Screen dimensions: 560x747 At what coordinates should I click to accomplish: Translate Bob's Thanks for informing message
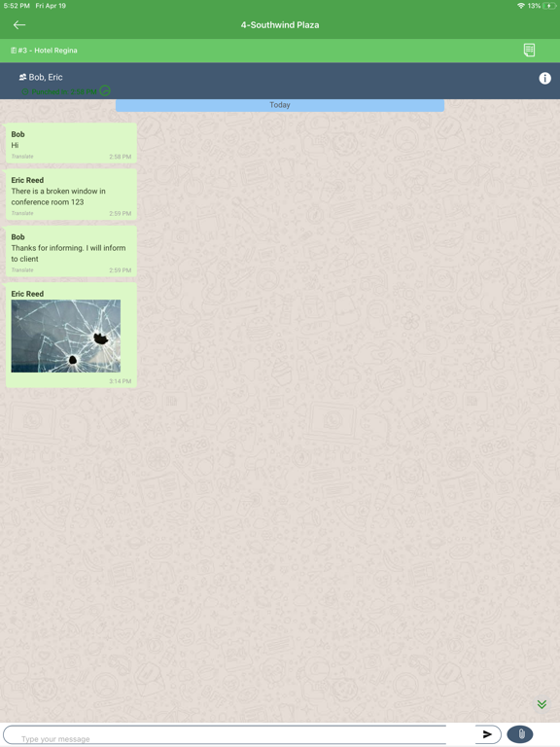[22, 270]
